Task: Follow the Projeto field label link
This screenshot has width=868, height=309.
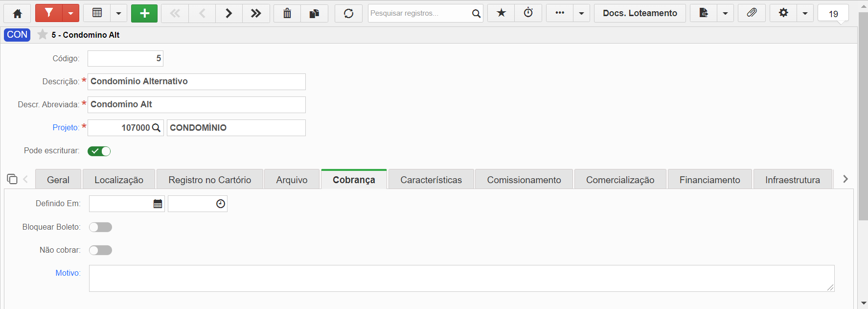Action: pyautogui.click(x=66, y=127)
